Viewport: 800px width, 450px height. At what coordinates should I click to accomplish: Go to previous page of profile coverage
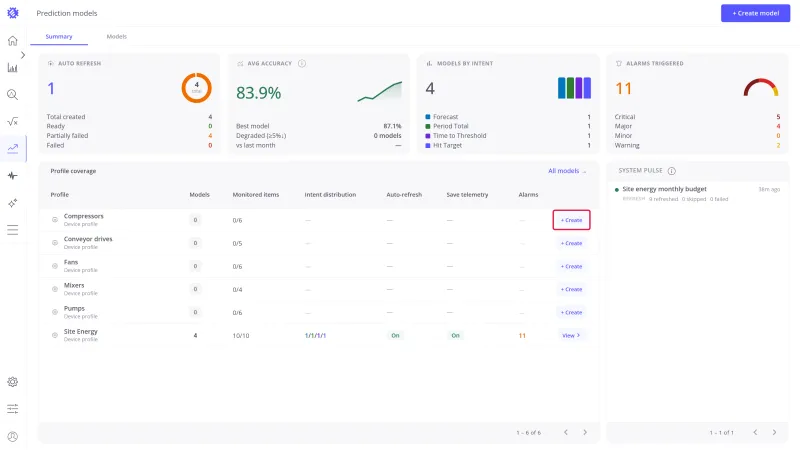pyautogui.click(x=566, y=432)
